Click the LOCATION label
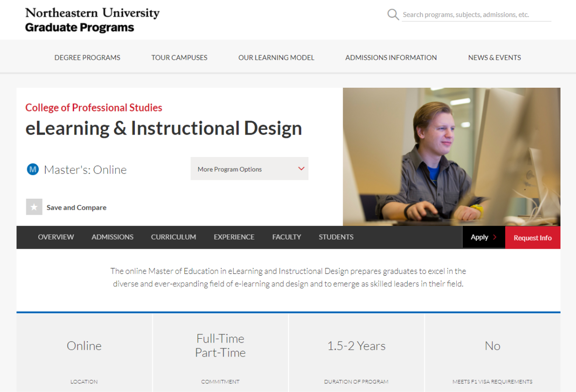Image resolution: width=576 pixels, height=392 pixels. point(84,382)
